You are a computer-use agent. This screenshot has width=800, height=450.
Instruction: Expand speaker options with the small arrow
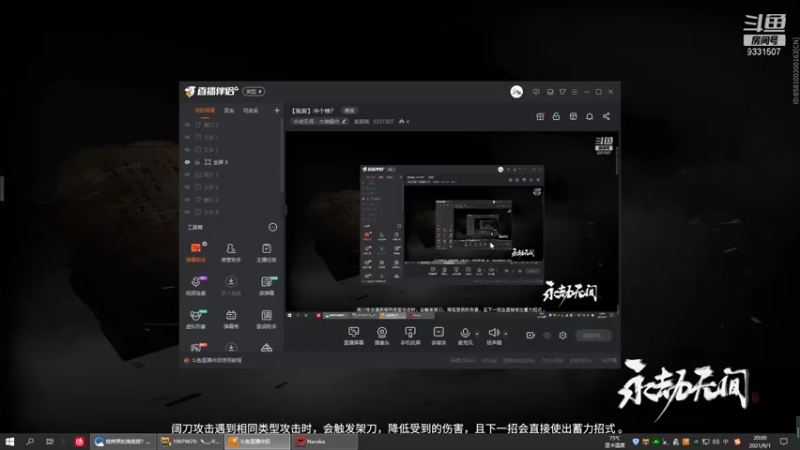coord(506,334)
